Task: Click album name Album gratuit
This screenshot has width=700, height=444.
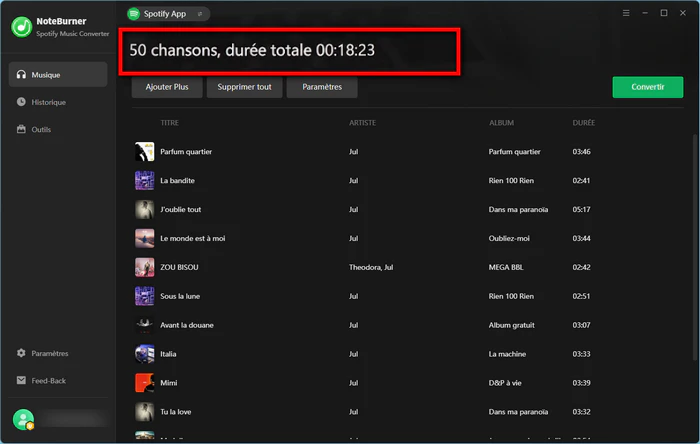Action: tap(511, 325)
